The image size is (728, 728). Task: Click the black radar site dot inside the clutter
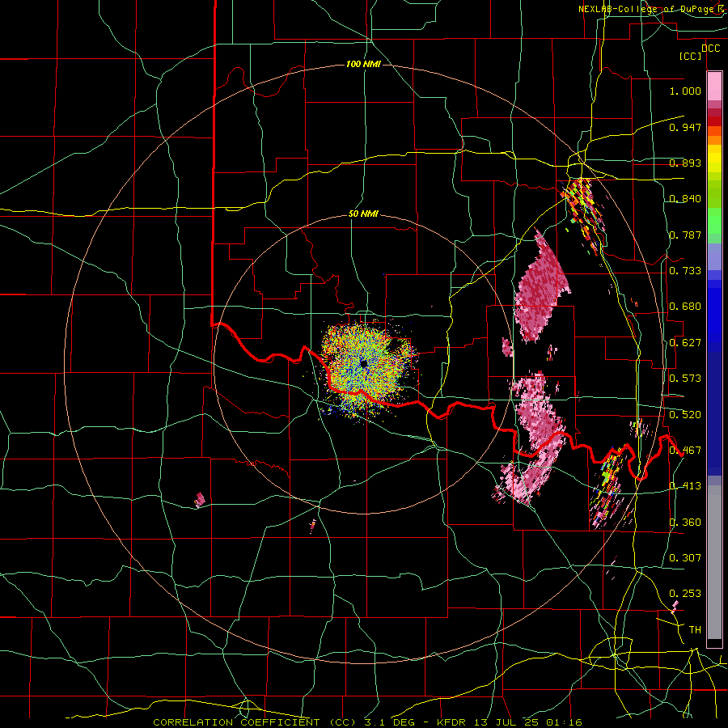pos(364,363)
